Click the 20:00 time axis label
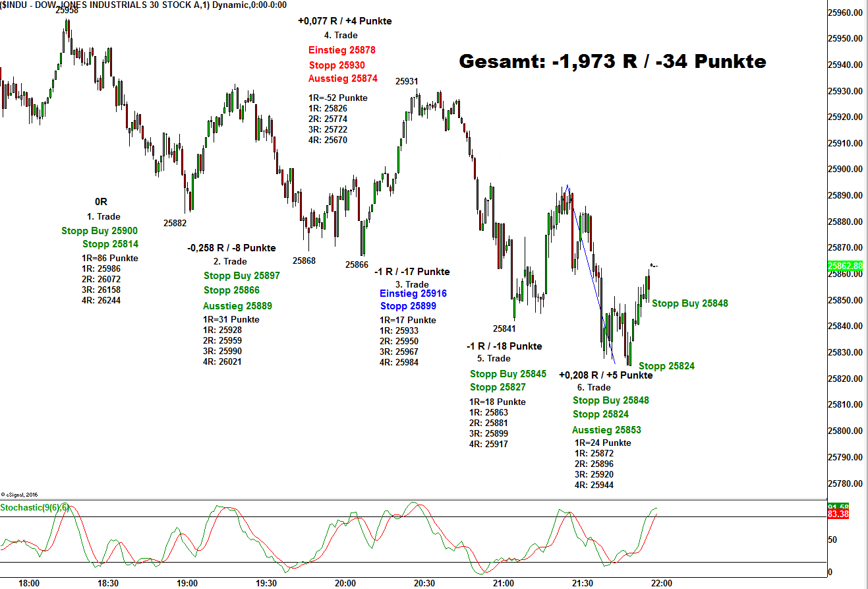The height and width of the screenshot is (589, 868). click(345, 583)
